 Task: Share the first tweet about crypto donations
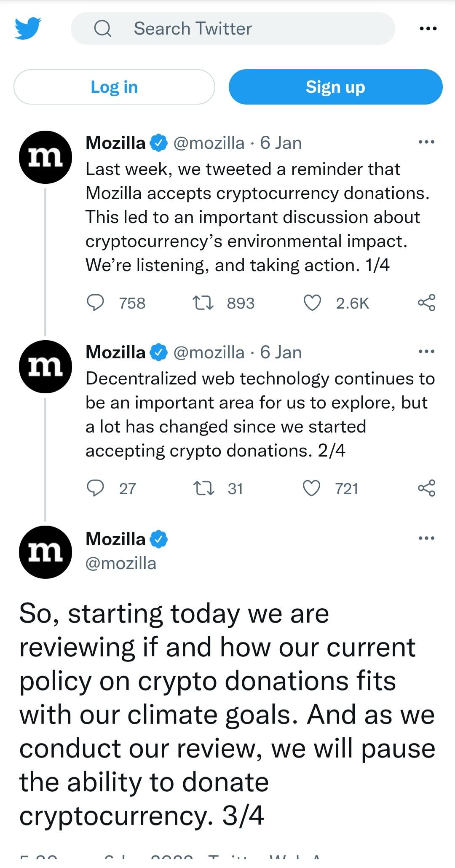(426, 303)
